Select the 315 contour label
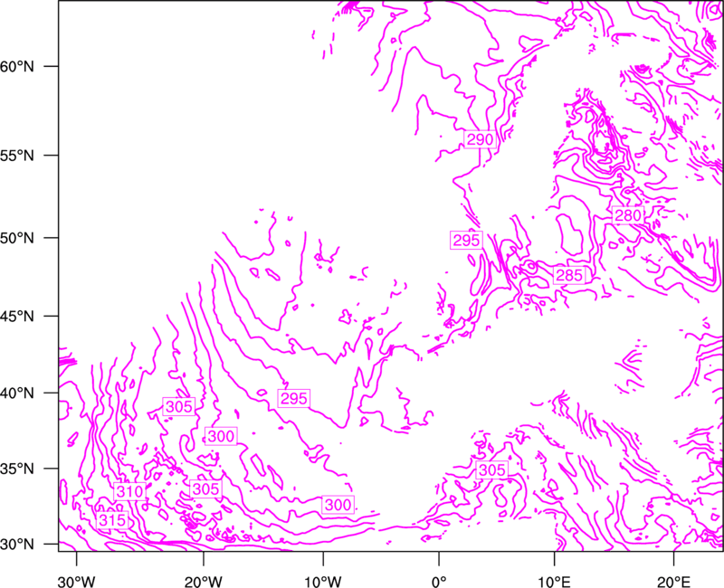 coord(112,521)
